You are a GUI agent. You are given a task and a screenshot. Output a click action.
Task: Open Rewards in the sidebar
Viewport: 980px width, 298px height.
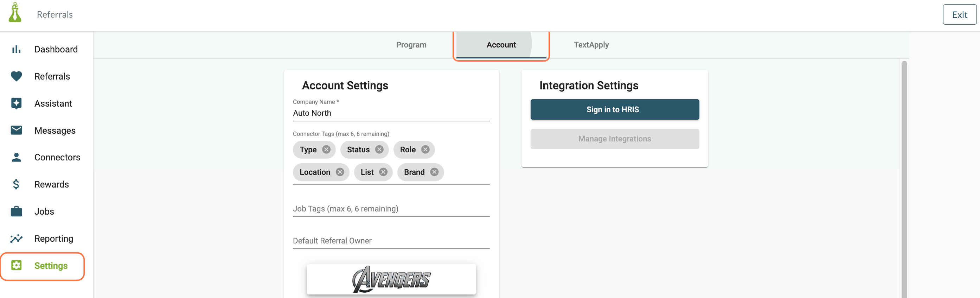(x=46, y=184)
